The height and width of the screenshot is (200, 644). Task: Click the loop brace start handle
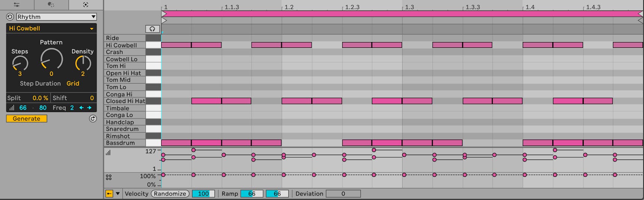(164, 14)
